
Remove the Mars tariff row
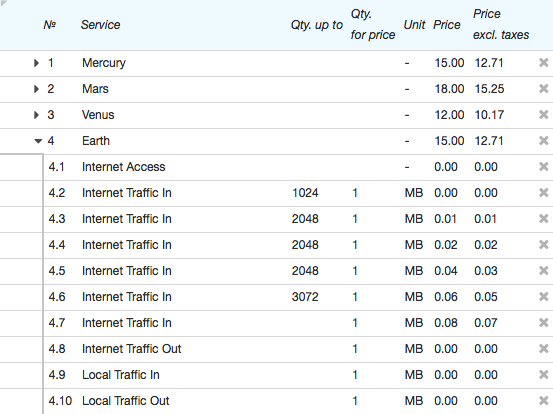pos(543,89)
